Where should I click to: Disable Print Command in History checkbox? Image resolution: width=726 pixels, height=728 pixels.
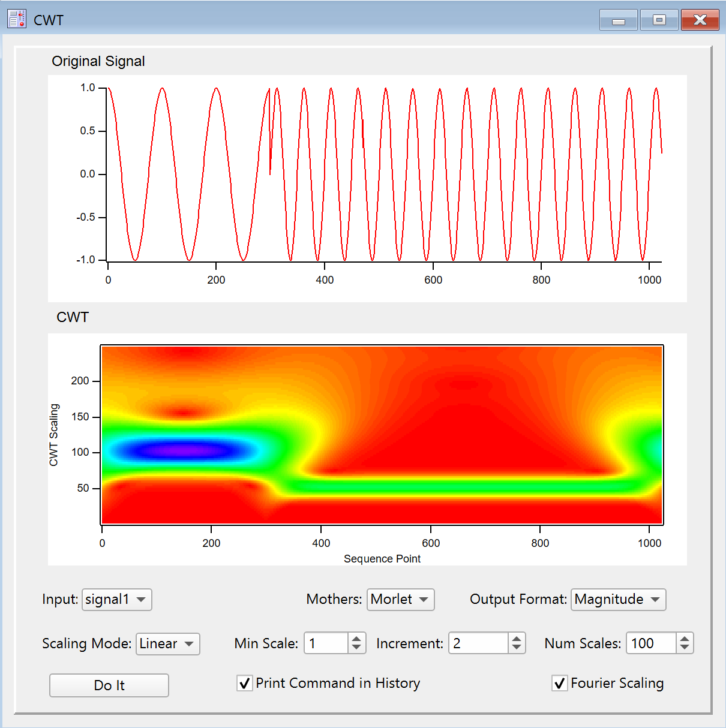(245, 683)
